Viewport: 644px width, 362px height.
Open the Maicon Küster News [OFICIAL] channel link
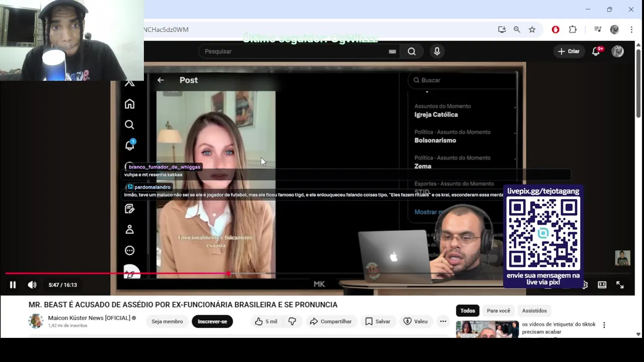(x=89, y=318)
